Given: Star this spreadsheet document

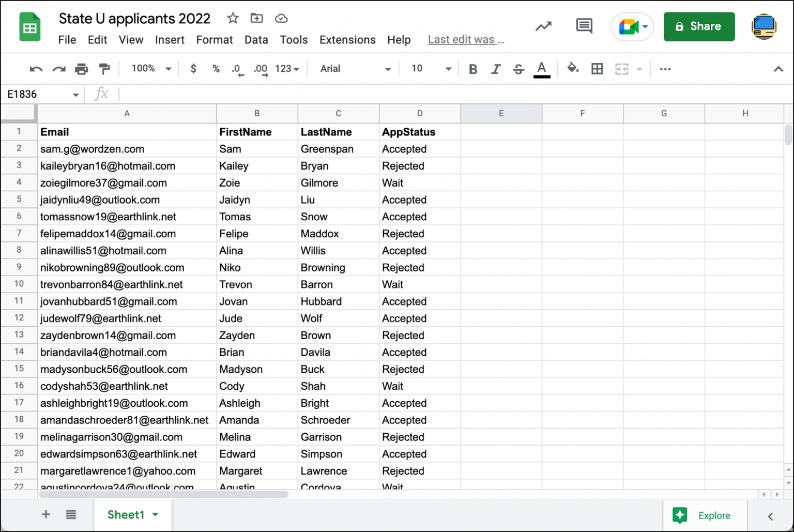Looking at the screenshot, I should 233,19.
